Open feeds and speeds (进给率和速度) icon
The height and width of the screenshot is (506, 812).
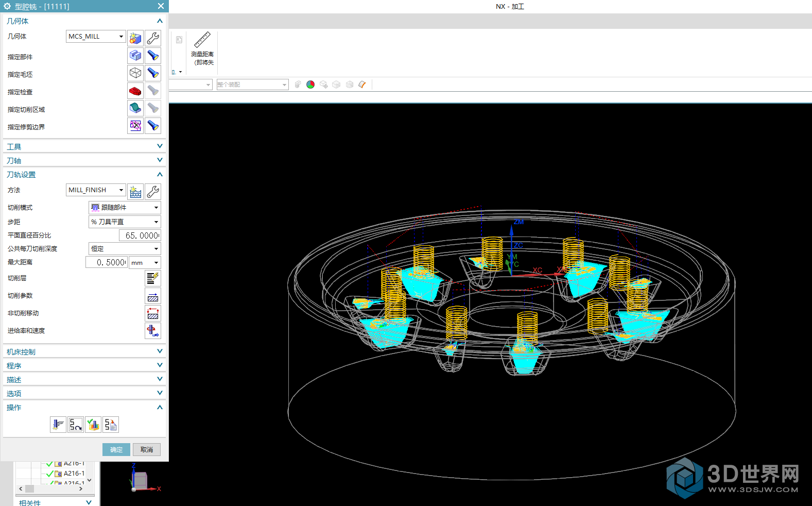tap(153, 331)
